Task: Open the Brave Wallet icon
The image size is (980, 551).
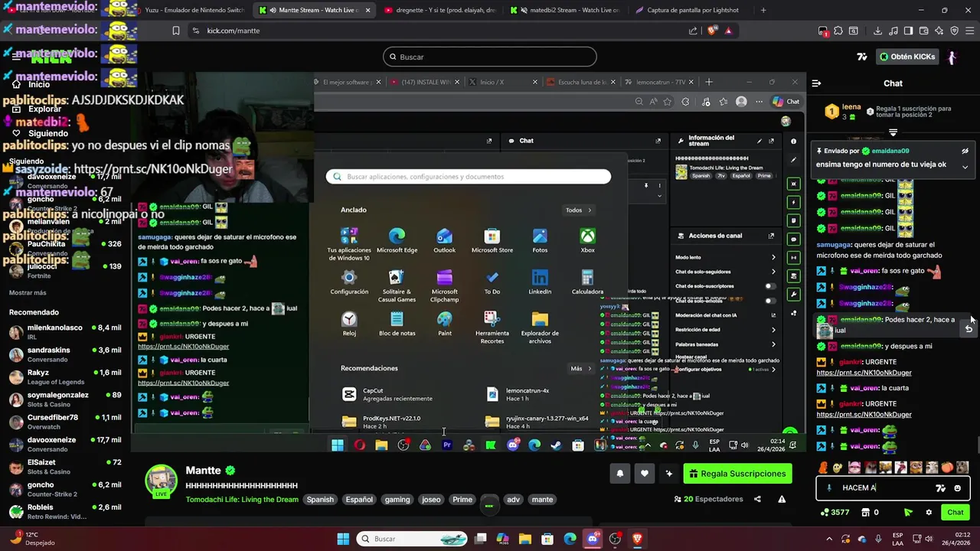Action: pos(924,31)
